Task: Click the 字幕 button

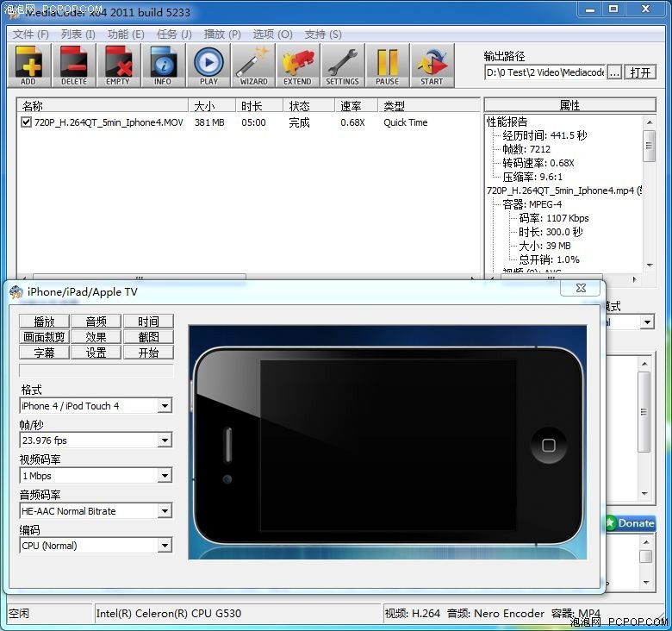Action: (x=44, y=353)
